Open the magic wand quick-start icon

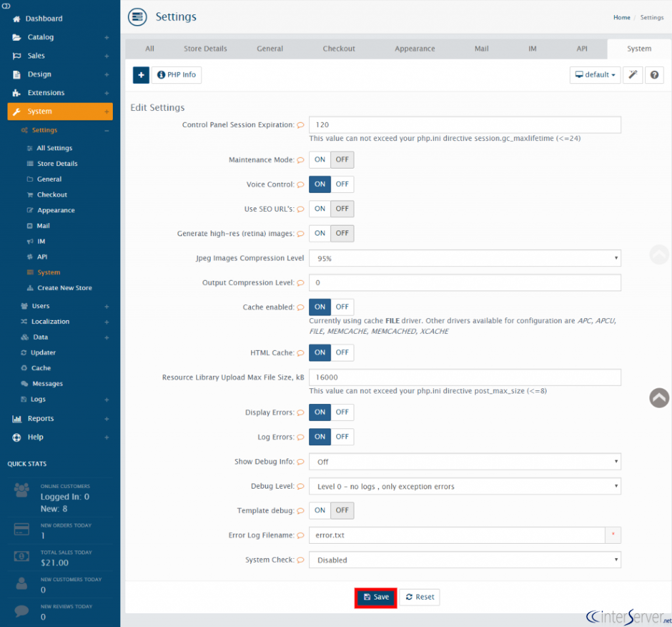633,75
